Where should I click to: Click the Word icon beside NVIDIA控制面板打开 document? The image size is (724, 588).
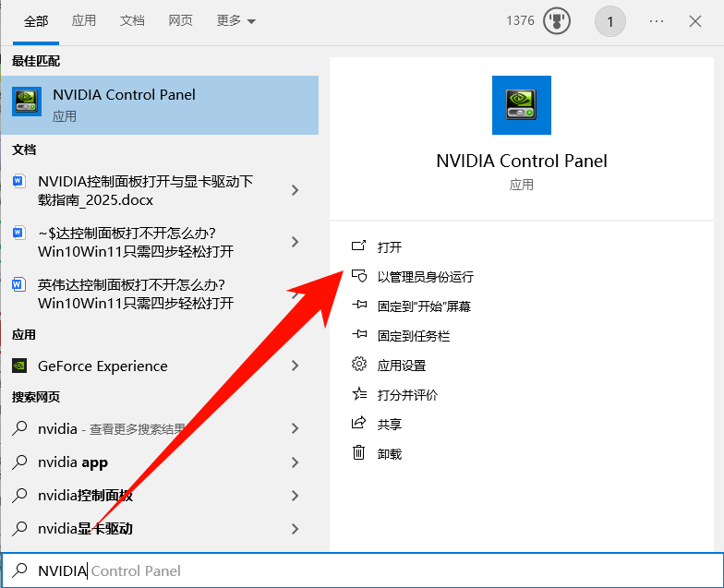(x=18, y=181)
